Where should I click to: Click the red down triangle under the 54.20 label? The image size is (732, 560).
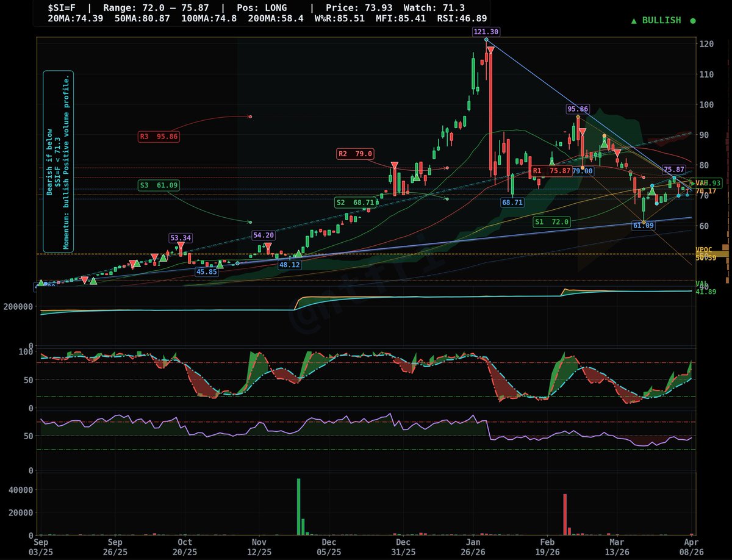click(x=268, y=247)
